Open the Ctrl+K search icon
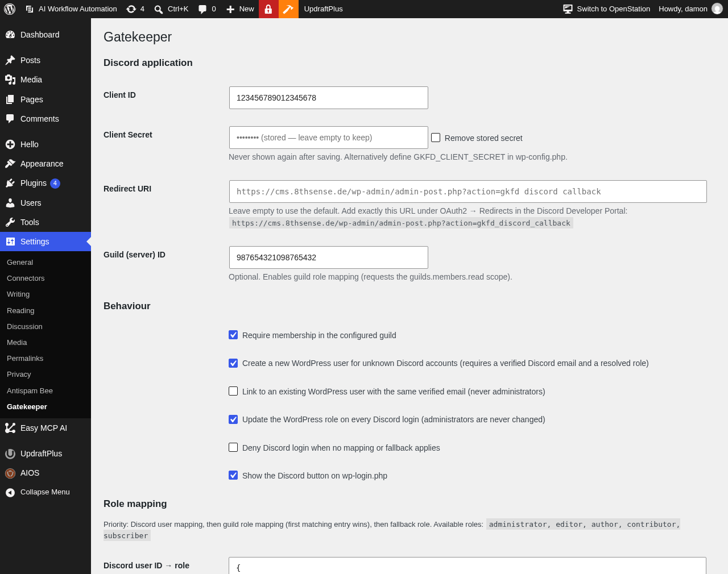The width and height of the screenshot is (728, 574). [x=159, y=9]
